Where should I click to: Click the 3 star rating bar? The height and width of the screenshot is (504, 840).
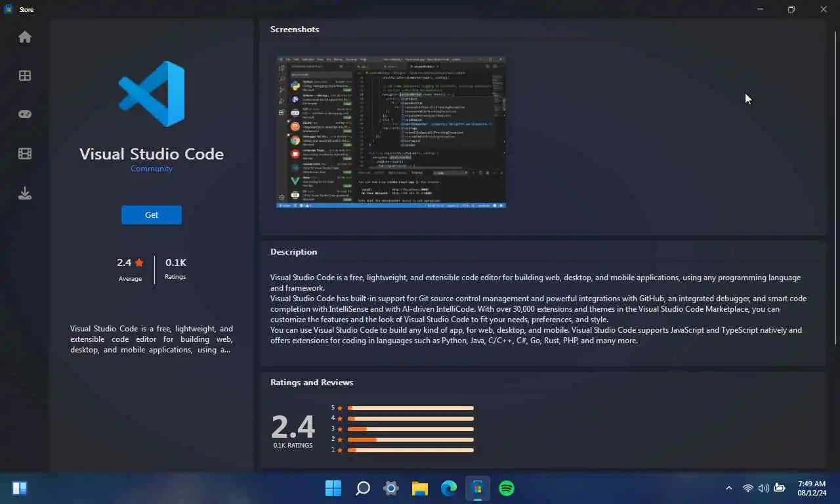pos(410,429)
